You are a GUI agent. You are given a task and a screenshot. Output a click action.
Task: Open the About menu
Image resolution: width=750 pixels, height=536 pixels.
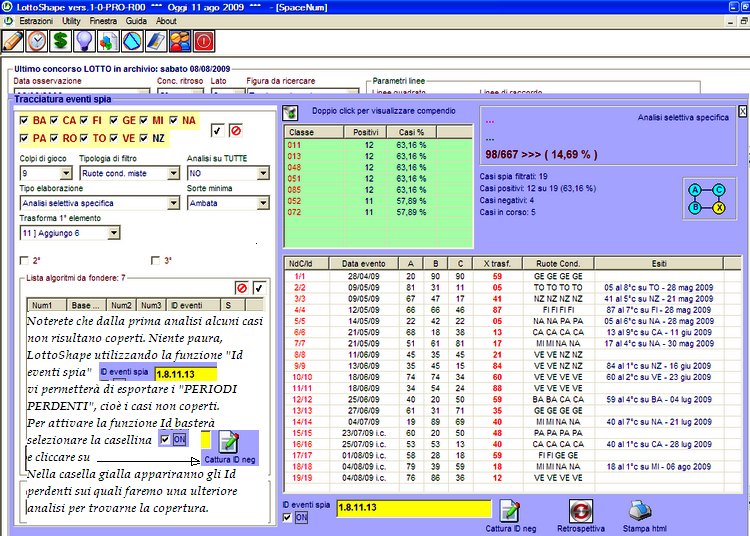166,21
